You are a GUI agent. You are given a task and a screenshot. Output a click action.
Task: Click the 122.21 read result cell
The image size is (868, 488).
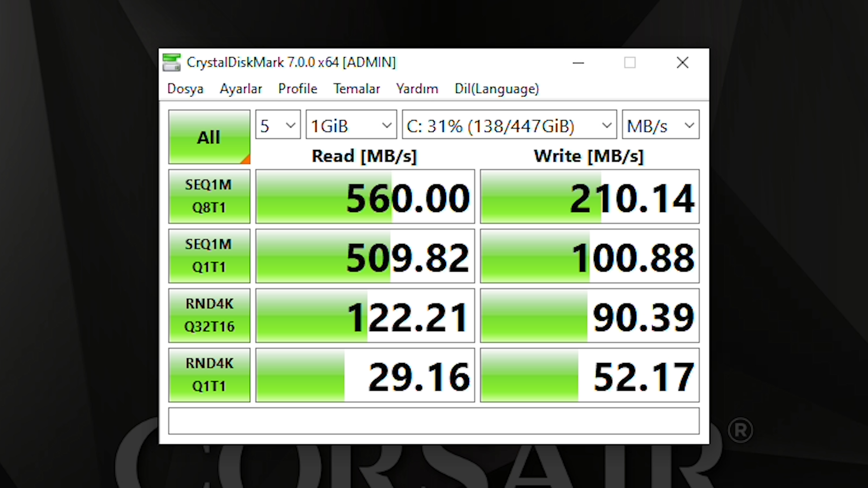pos(365,316)
